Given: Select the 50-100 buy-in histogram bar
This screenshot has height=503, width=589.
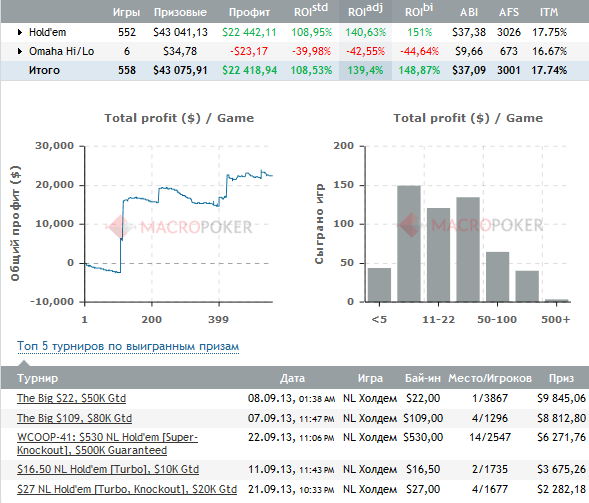Looking at the screenshot, I should [x=497, y=277].
